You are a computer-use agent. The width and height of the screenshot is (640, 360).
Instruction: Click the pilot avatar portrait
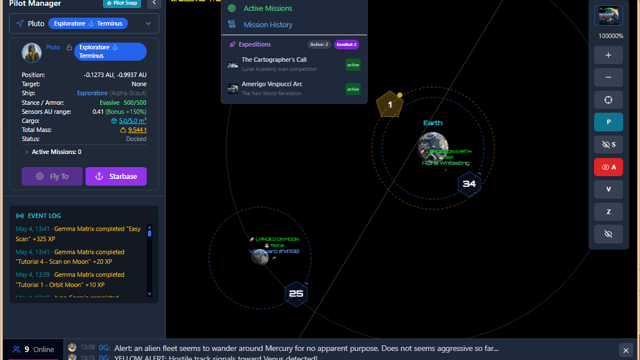pyautogui.click(x=31, y=52)
